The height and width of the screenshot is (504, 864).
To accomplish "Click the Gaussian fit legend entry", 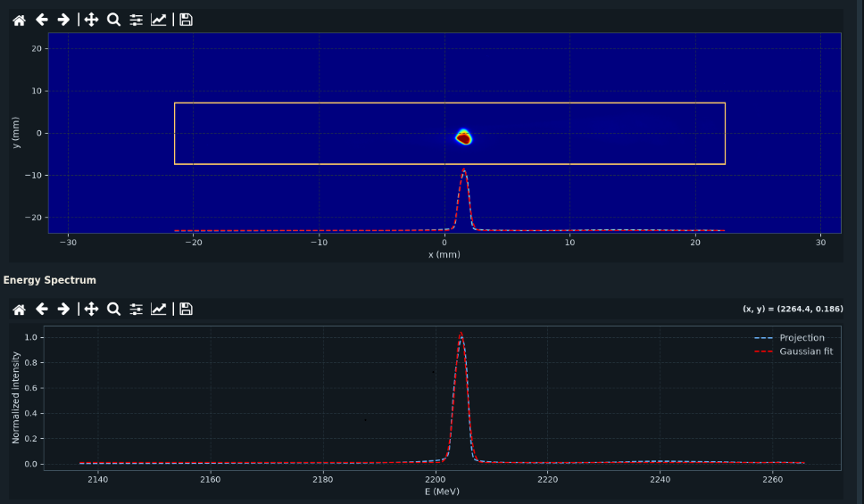I will 793,351.
